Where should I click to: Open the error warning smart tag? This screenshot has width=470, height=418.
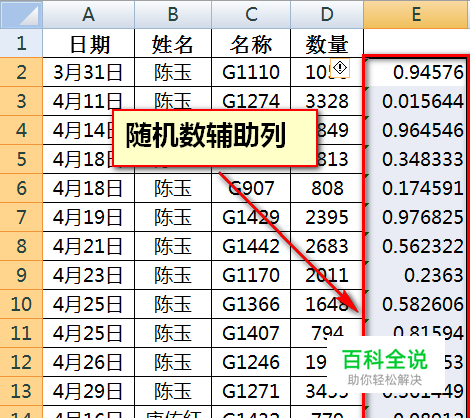click(x=340, y=68)
